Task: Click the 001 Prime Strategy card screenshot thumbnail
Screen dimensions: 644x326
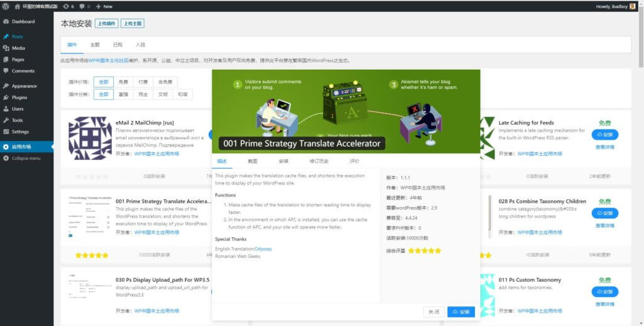Action: click(90, 216)
